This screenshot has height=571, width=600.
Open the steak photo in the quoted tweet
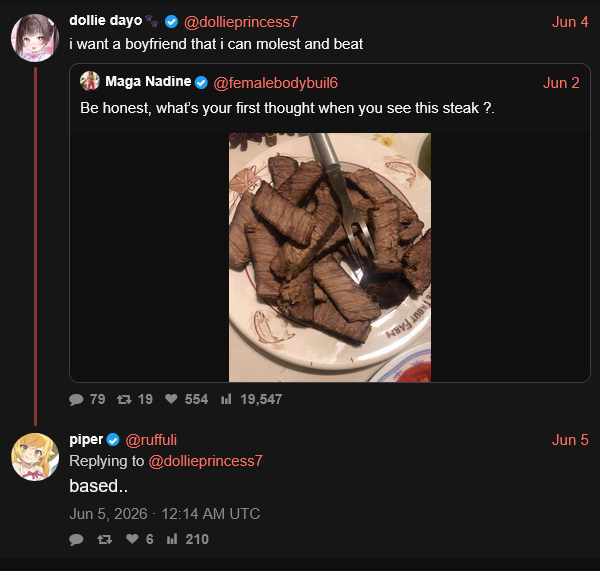330,257
